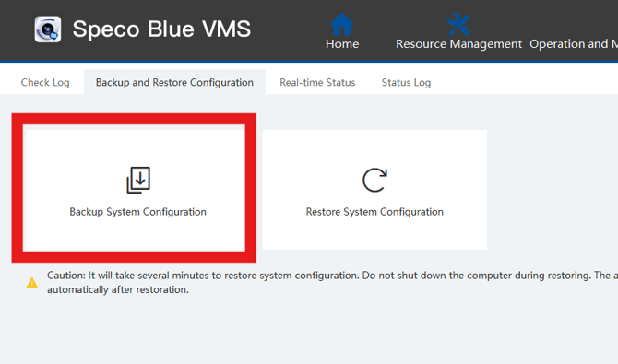Click the caution message about restoring configuration
The height and width of the screenshot is (364, 618).
click(x=332, y=283)
